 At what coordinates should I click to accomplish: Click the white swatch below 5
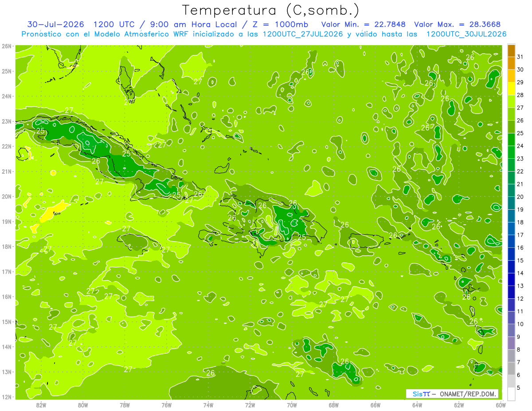pyautogui.click(x=511, y=394)
